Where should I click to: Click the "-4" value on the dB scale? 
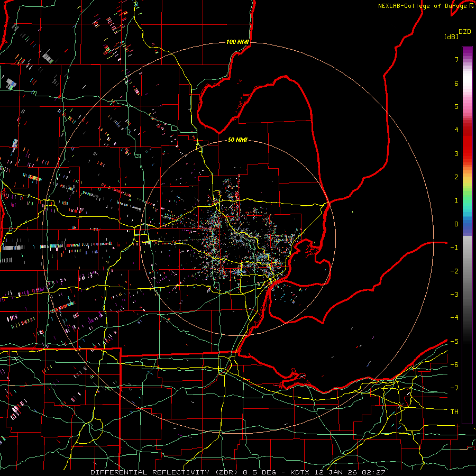[454, 318]
